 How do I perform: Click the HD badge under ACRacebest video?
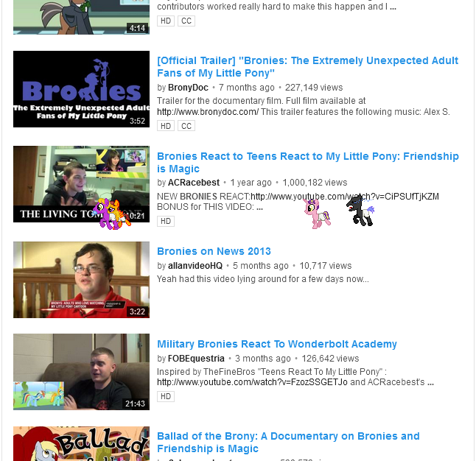166,221
